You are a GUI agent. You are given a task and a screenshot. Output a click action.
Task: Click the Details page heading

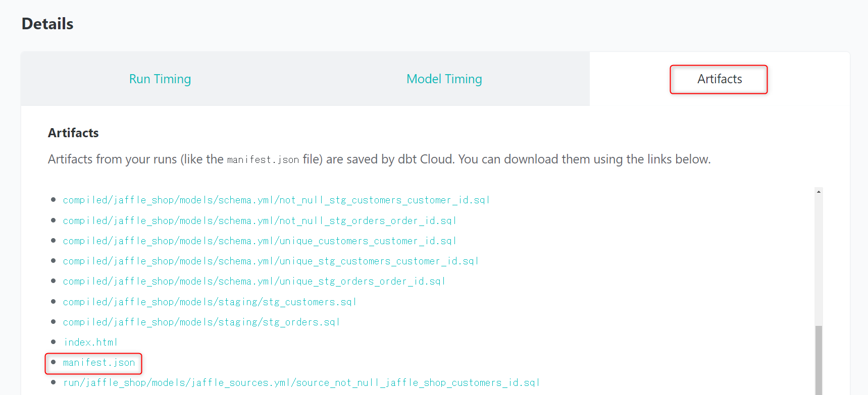pos(47,24)
